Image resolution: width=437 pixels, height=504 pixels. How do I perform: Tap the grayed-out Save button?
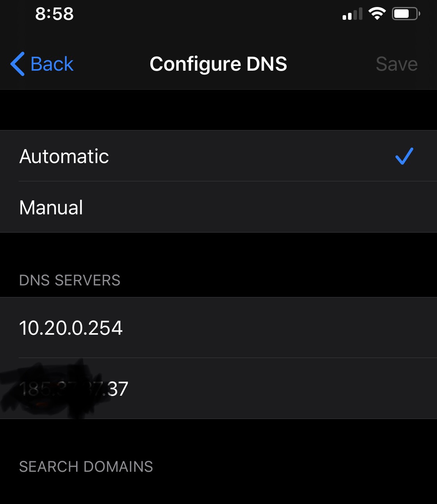coord(397,64)
